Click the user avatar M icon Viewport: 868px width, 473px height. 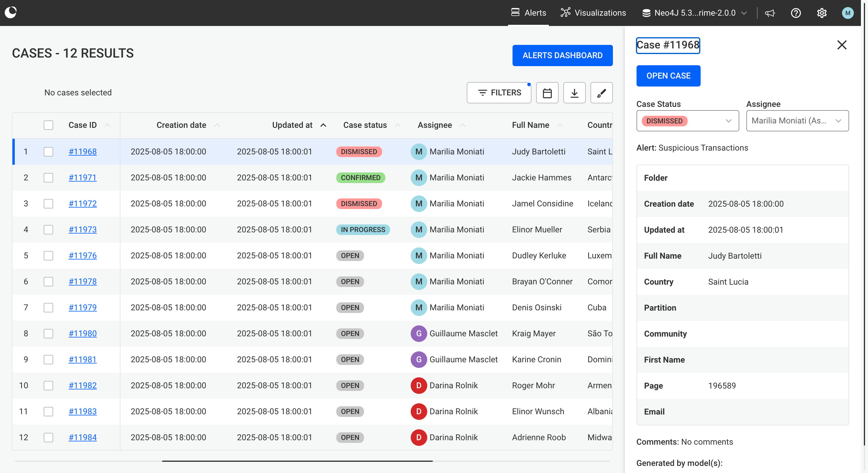tap(847, 13)
